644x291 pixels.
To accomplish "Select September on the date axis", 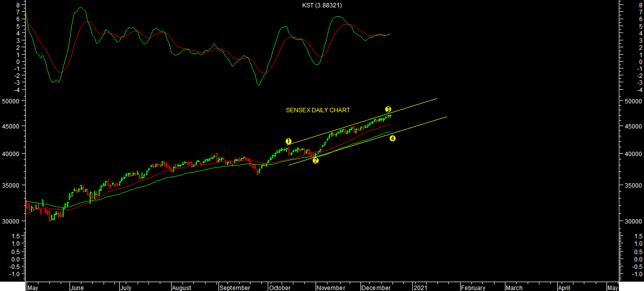I will [x=235, y=288].
